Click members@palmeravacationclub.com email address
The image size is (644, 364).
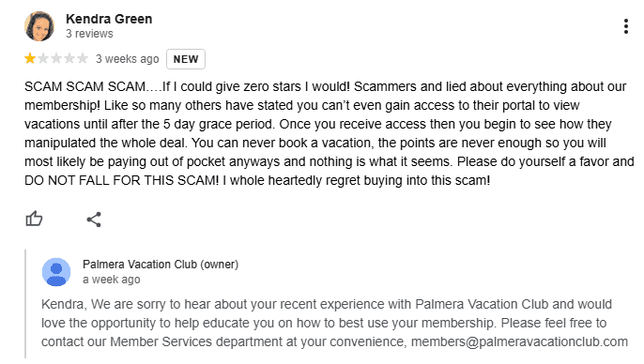tap(519, 341)
